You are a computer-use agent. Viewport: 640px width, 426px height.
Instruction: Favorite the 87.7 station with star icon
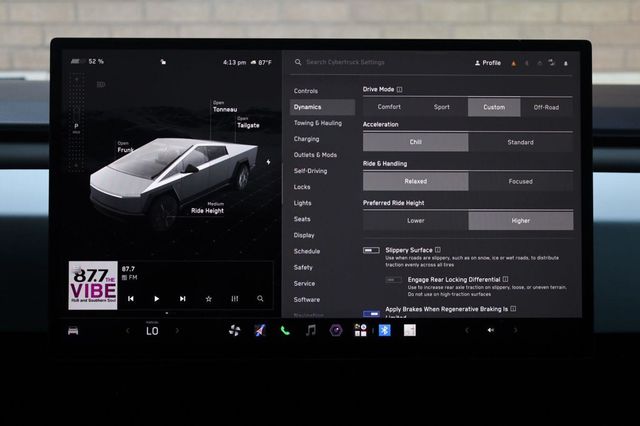(209, 299)
